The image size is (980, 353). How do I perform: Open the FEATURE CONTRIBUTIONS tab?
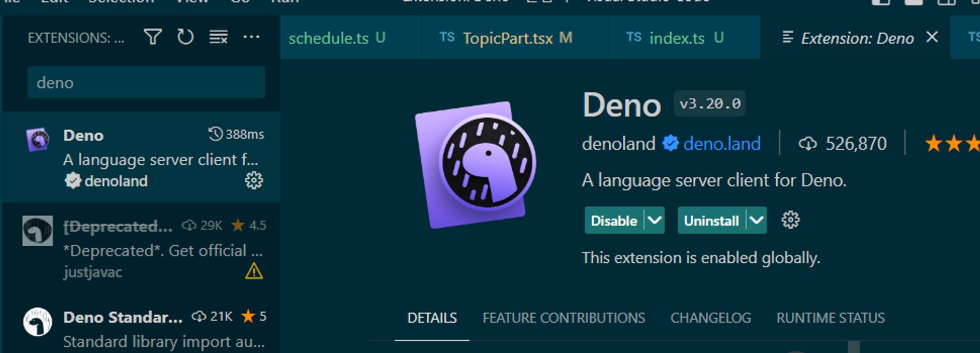(x=564, y=318)
